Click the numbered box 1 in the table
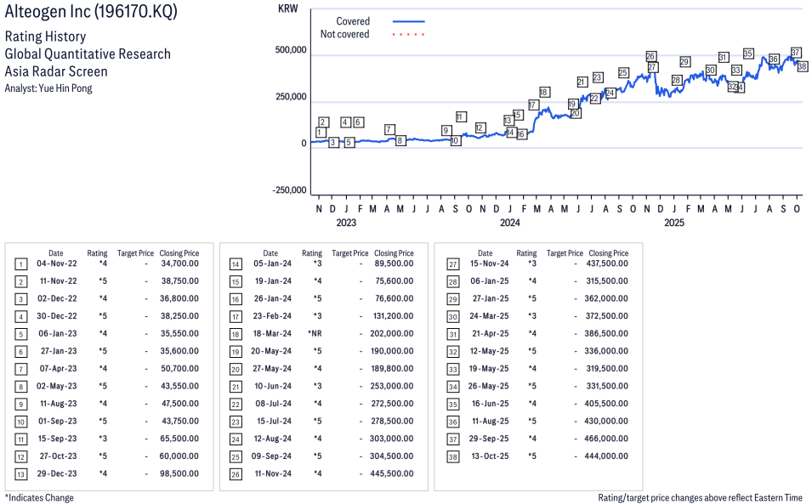This screenshot has width=812, height=504. pyautogui.click(x=20, y=263)
